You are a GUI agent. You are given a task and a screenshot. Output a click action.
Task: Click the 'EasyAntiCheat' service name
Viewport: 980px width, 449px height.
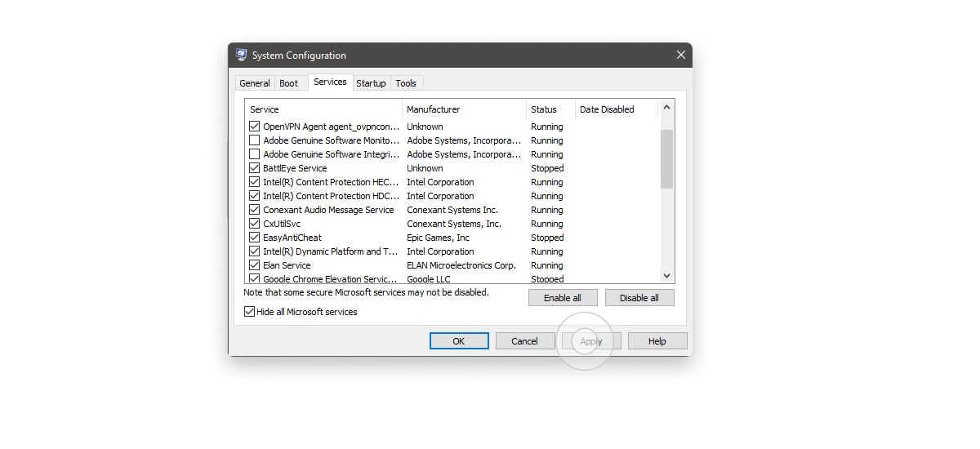coord(292,238)
